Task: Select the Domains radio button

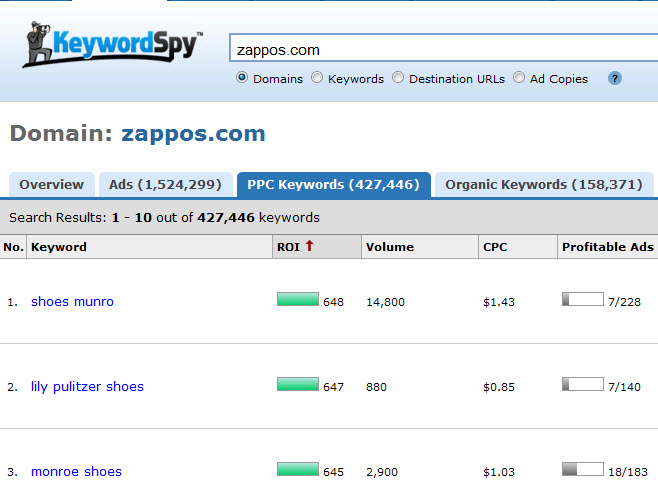Action: pos(242,78)
